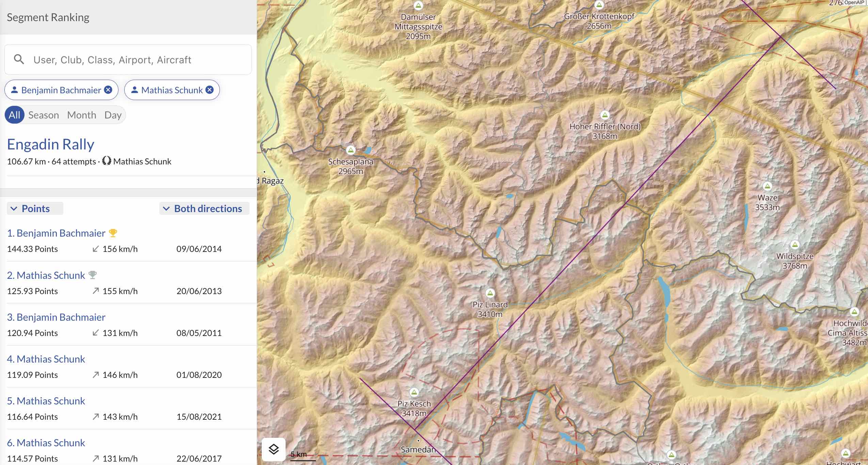The image size is (868, 465).
Task: Open rank 5 Mathias Schunk entry
Action: point(46,401)
